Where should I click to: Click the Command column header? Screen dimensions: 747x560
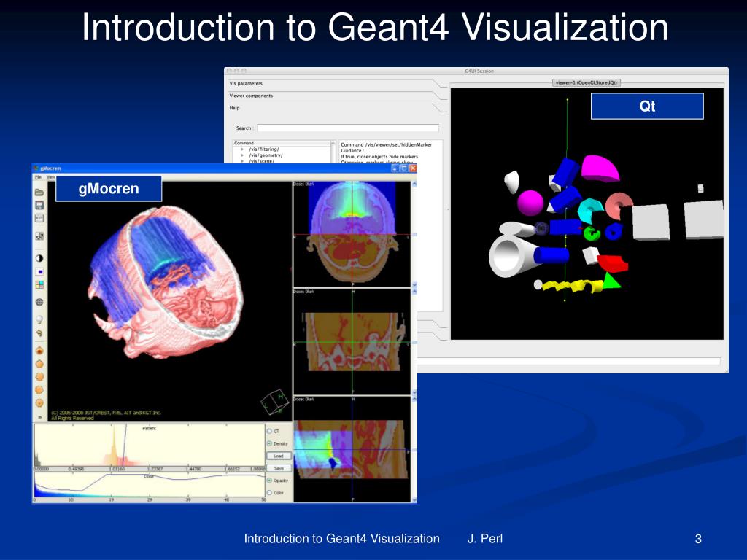pyautogui.click(x=282, y=143)
